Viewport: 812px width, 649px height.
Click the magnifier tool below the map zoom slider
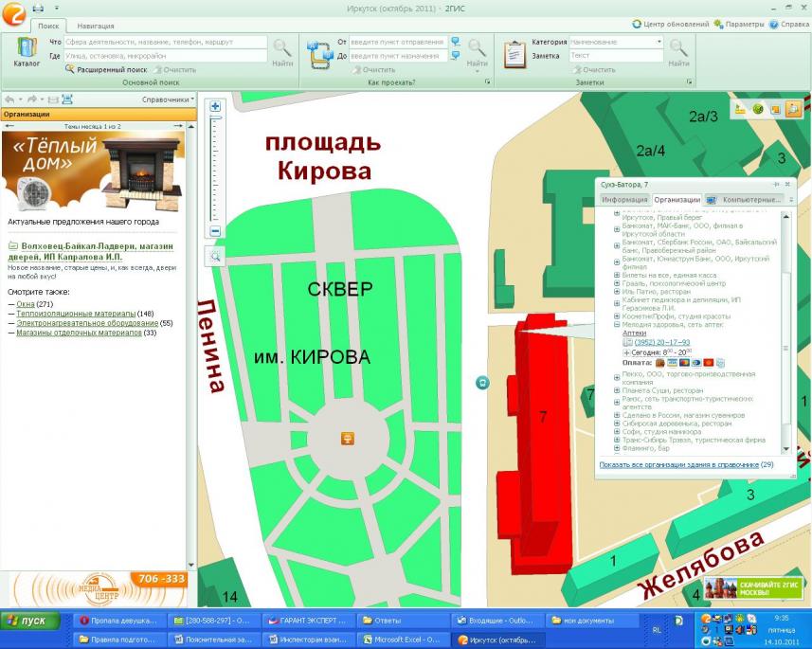tap(215, 256)
